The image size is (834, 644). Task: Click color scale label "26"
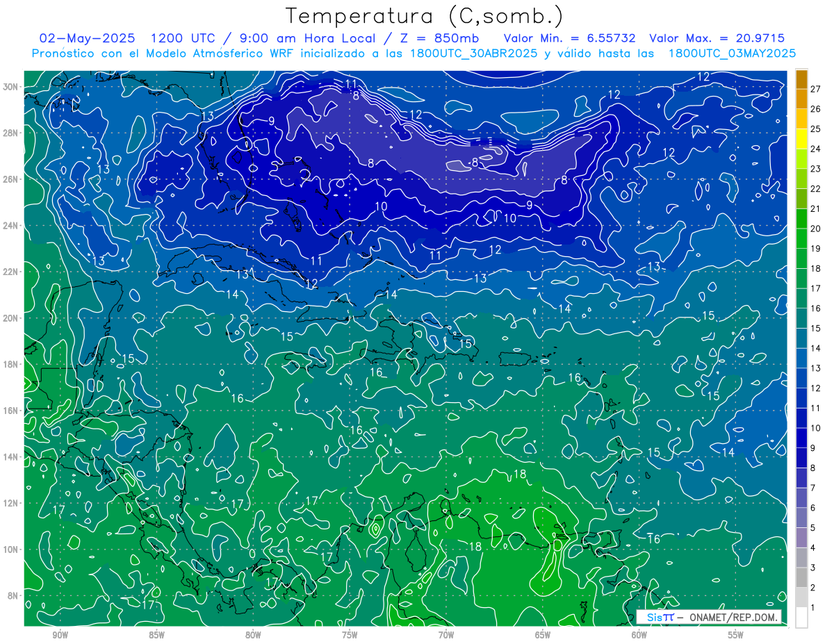(815, 108)
